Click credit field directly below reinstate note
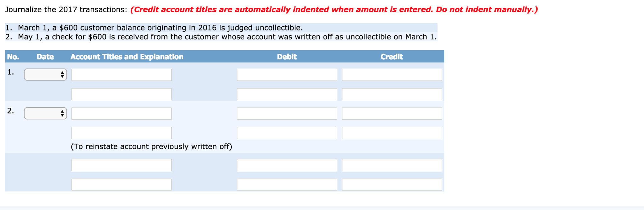 [392, 165]
